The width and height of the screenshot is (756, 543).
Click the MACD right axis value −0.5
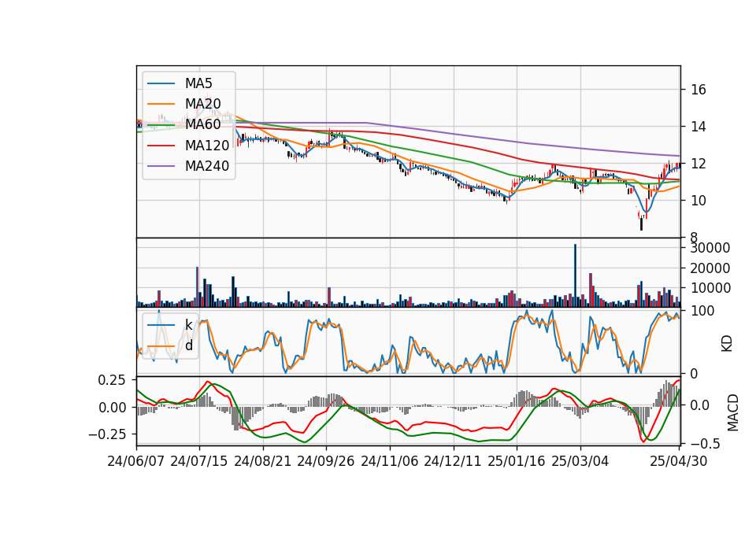[706, 443]
